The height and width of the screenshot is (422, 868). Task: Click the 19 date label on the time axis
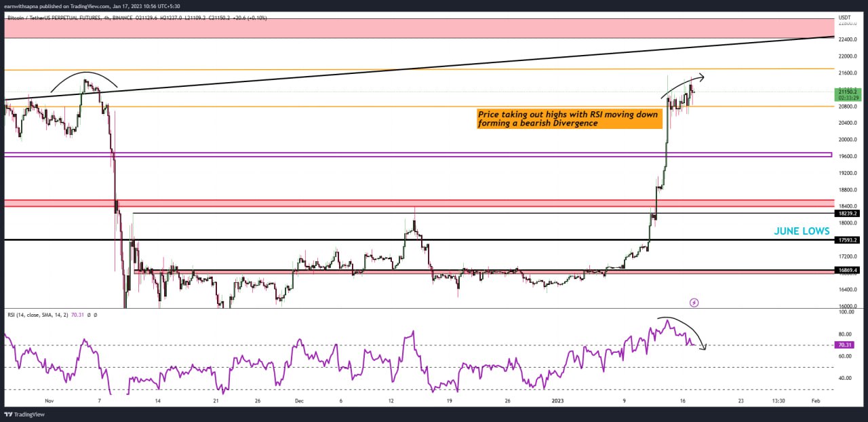click(x=449, y=400)
